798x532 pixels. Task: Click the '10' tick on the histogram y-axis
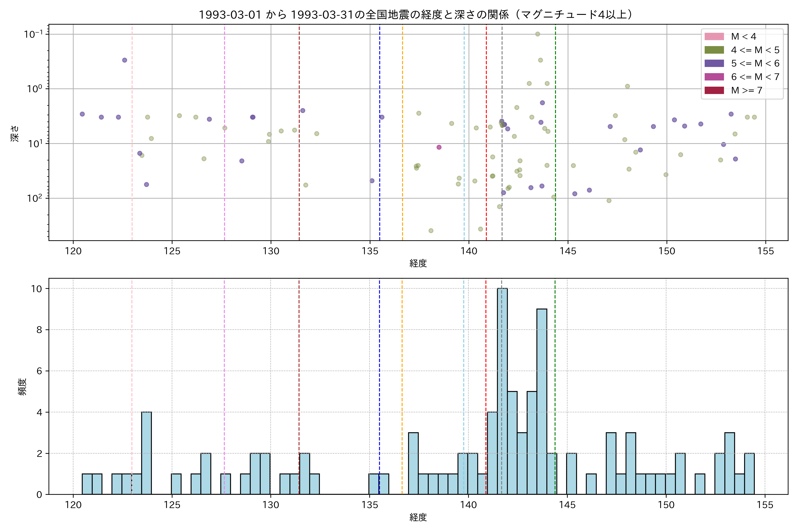pos(36,289)
